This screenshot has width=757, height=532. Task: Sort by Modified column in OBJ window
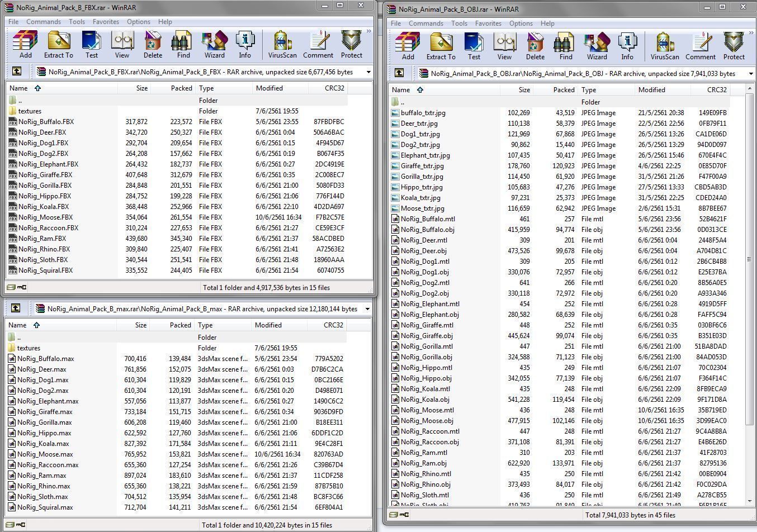click(x=663, y=90)
